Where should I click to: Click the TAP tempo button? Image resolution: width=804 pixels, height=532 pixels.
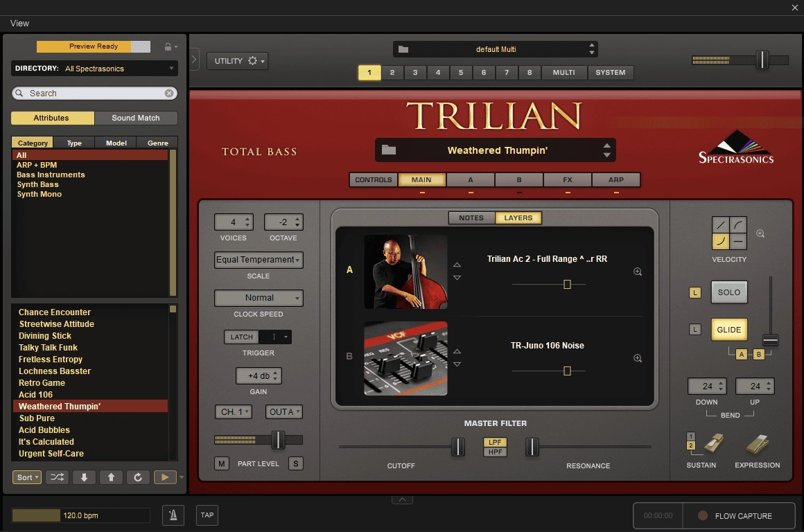tap(207, 515)
